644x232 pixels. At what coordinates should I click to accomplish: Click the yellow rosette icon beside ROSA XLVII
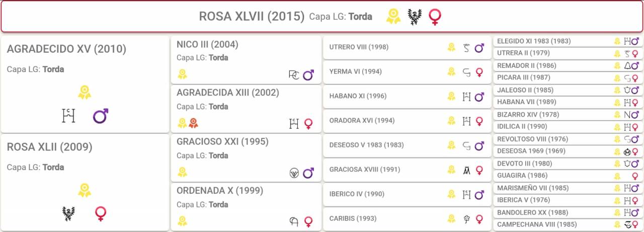click(x=393, y=17)
